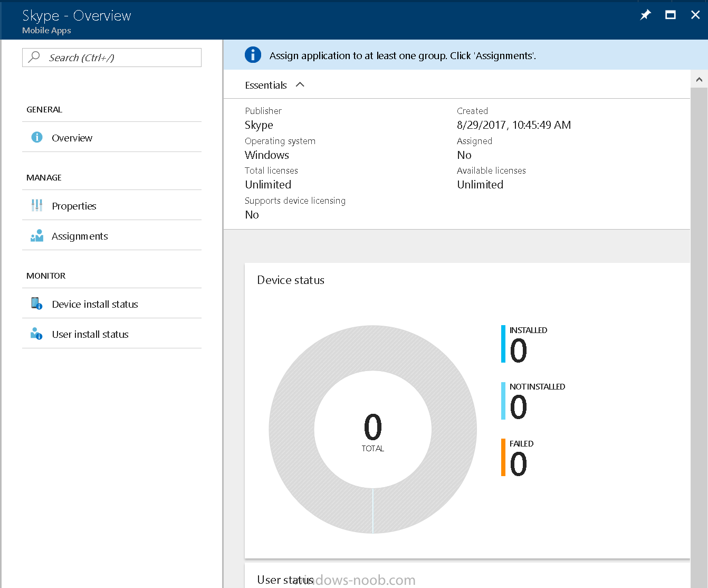Click the TOTAL count in donut center
Viewport: 708px width, 588px height.
tap(373, 426)
